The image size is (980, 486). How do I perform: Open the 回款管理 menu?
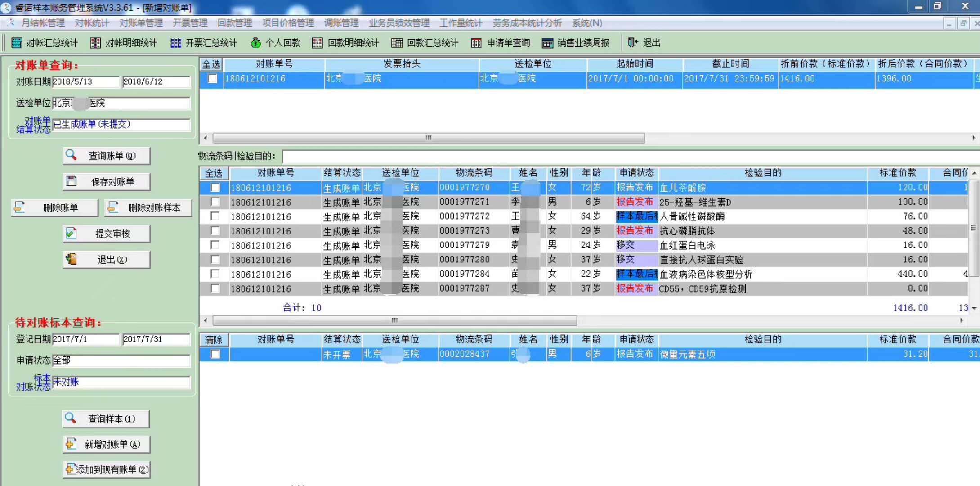click(234, 23)
